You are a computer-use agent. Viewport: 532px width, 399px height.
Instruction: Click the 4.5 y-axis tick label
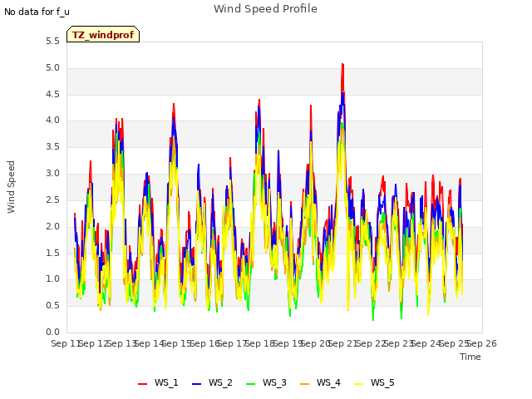click(52, 94)
